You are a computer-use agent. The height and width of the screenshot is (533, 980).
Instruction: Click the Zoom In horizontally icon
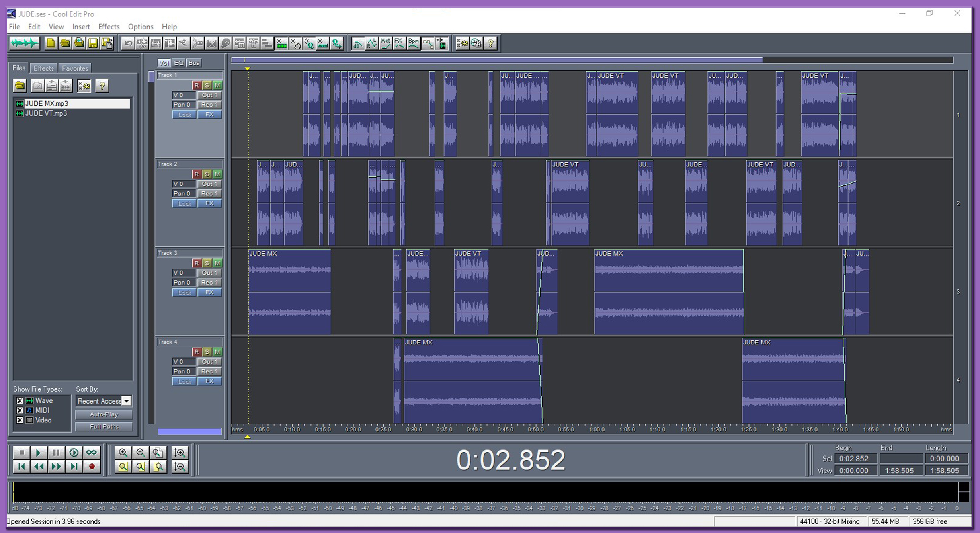123,453
